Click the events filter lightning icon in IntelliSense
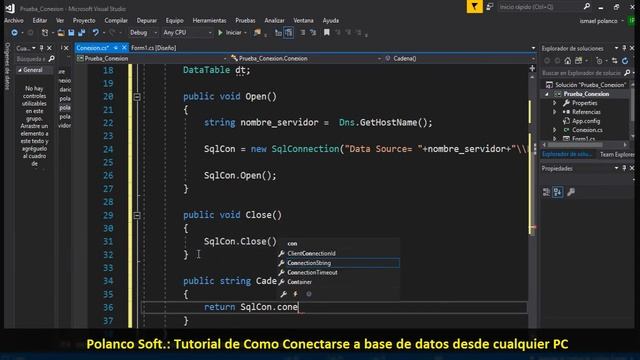Image resolution: width=640 pixels, height=360 pixels. 296,294
